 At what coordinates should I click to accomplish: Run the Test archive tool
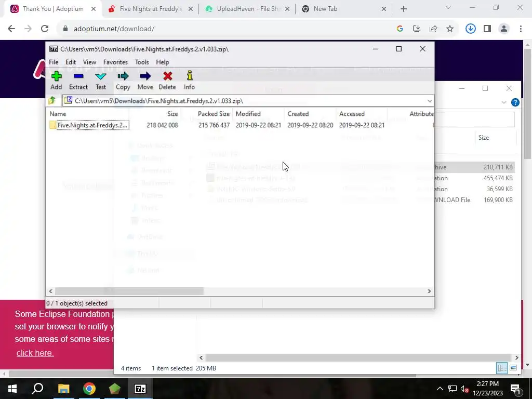point(101,81)
